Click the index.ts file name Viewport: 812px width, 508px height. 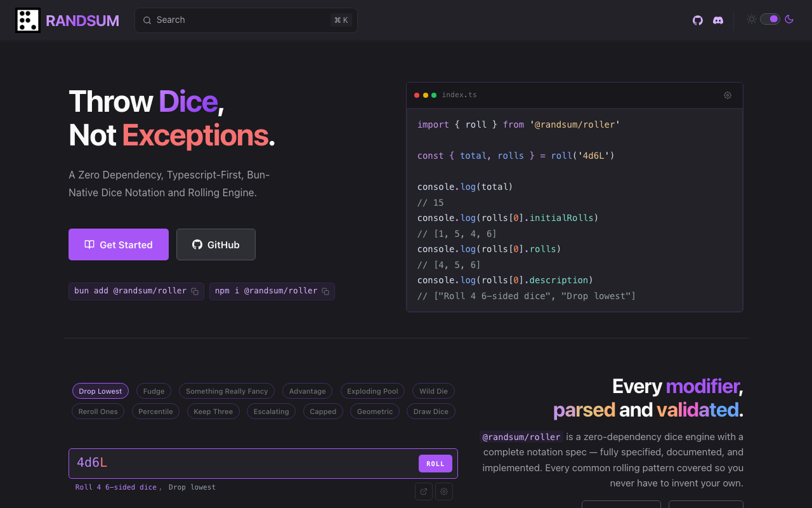pos(459,95)
